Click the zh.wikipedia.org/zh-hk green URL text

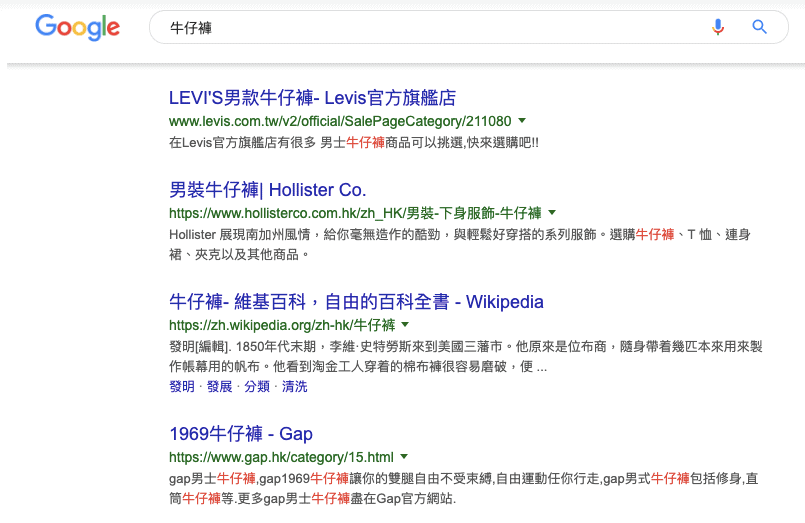[282, 325]
